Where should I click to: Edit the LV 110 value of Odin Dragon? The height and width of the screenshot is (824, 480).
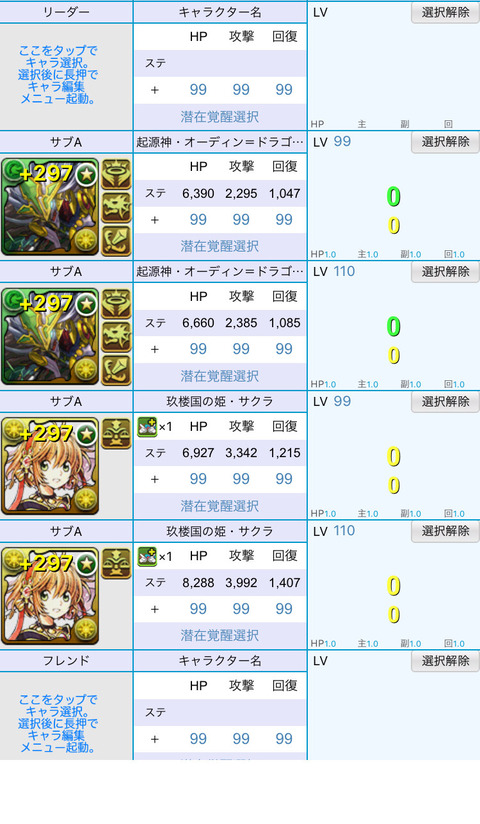[x=344, y=271]
